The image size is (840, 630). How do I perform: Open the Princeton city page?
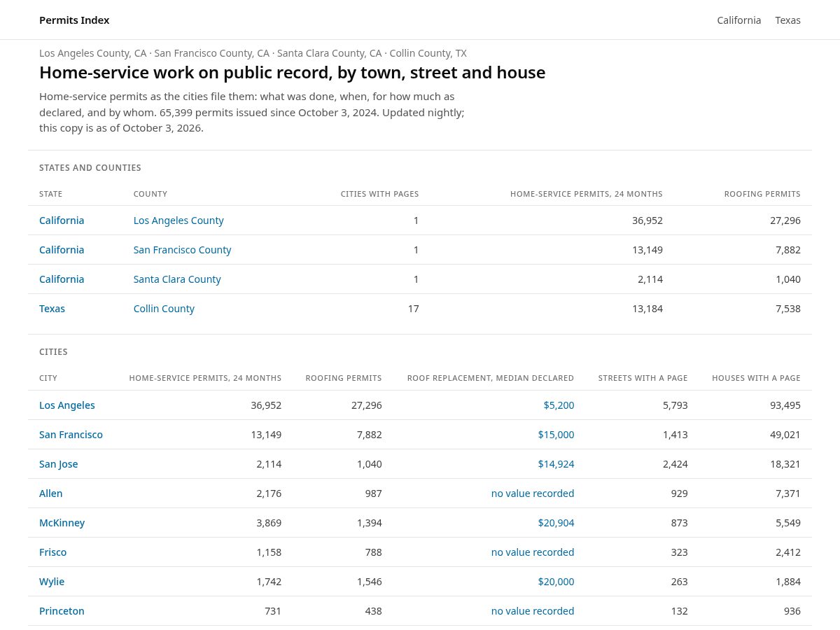[x=62, y=611]
